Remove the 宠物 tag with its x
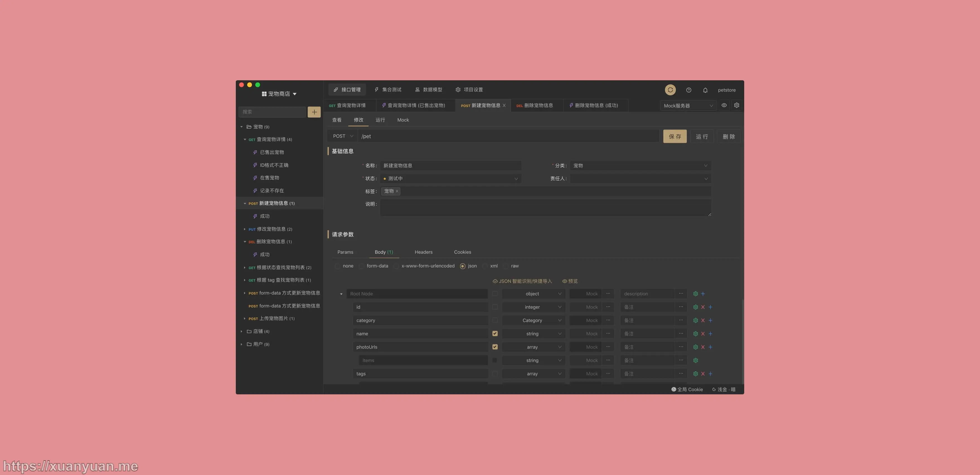Image resolution: width=980 pixels, height=475 pixels. [x=397, y=191]
